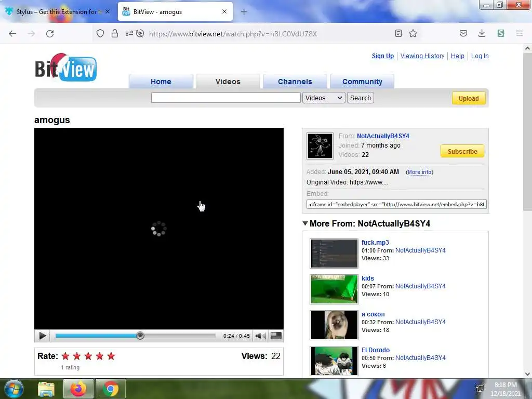Click the Original Video description text
Screen dimensions: 532x399
347,182
